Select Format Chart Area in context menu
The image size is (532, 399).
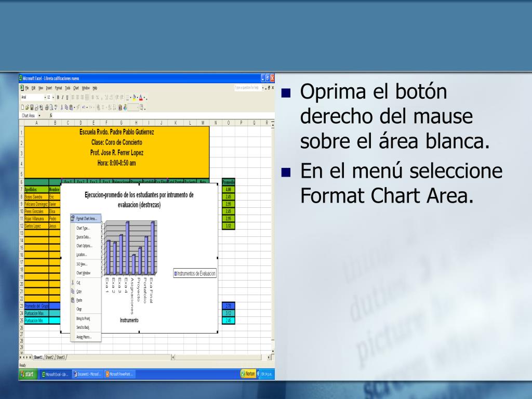point(86,219)
